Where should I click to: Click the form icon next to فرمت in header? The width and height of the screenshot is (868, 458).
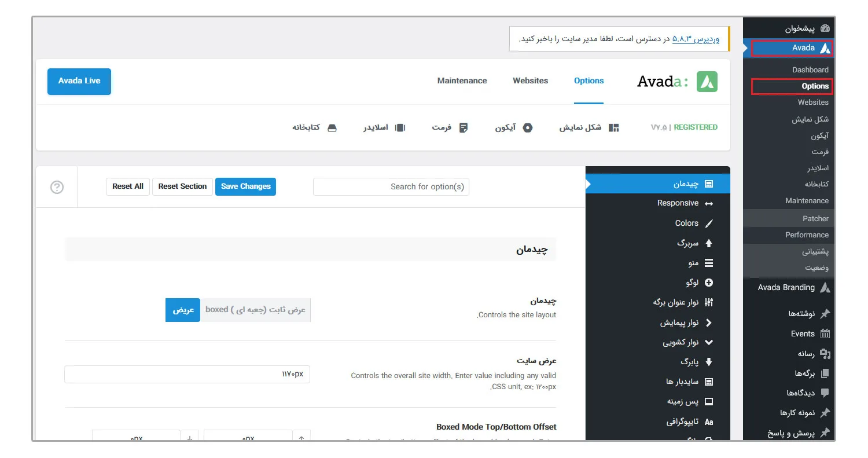pyautogui.click(x=464, y=127)
